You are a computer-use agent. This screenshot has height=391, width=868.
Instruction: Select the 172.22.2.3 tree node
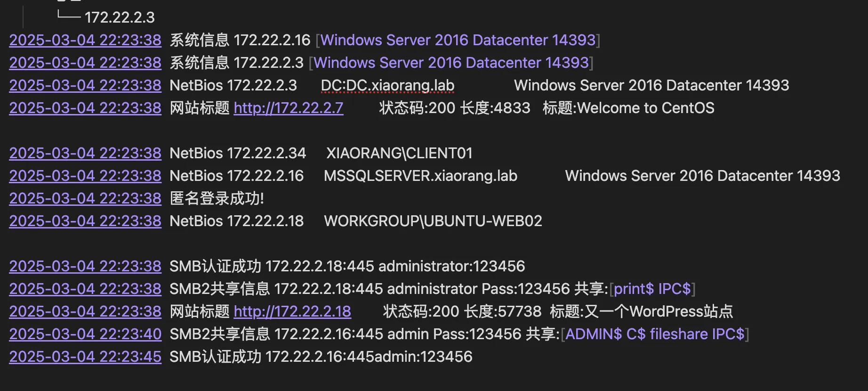(x=120, y=17)
